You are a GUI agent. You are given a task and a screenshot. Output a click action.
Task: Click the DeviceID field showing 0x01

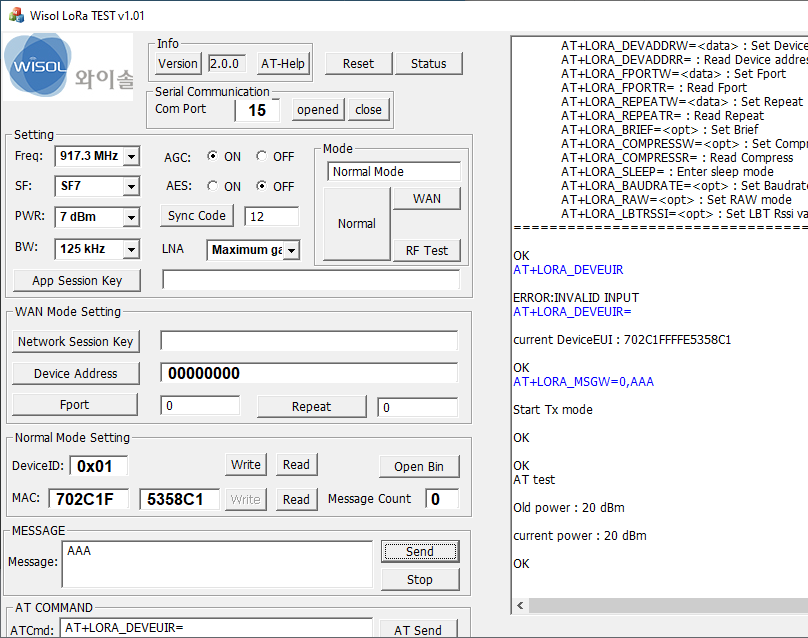98,466
